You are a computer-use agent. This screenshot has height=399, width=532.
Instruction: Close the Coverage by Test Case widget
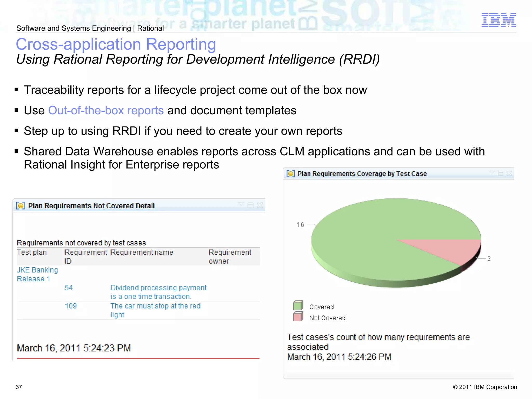509,173
